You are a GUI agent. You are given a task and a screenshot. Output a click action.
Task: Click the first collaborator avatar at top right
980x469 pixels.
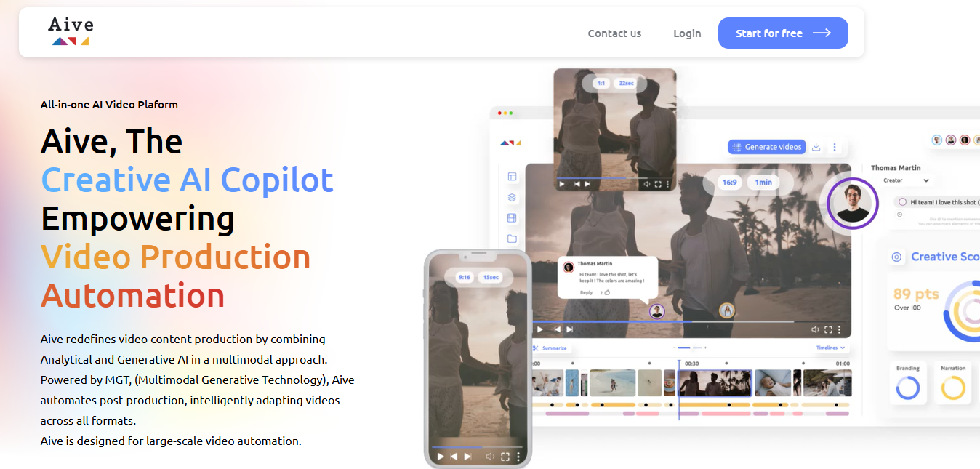[937, 140]
